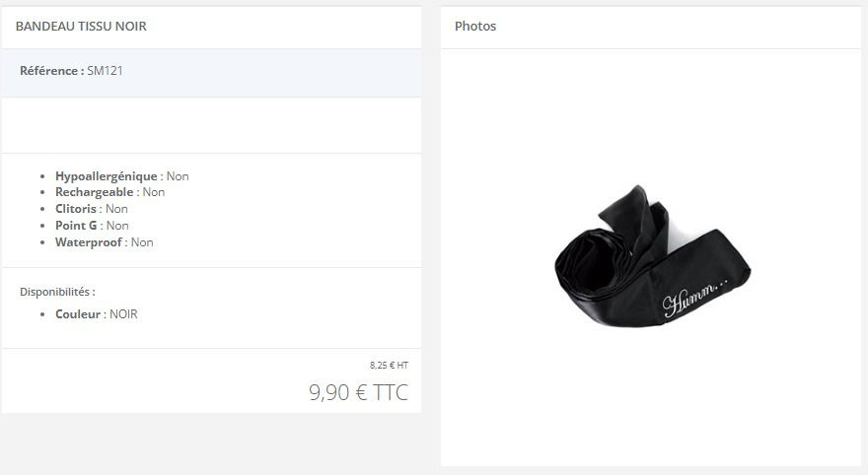Click the Clitoris attribute line
Viewport: 868px width, 475px height.
click(92, 209)
